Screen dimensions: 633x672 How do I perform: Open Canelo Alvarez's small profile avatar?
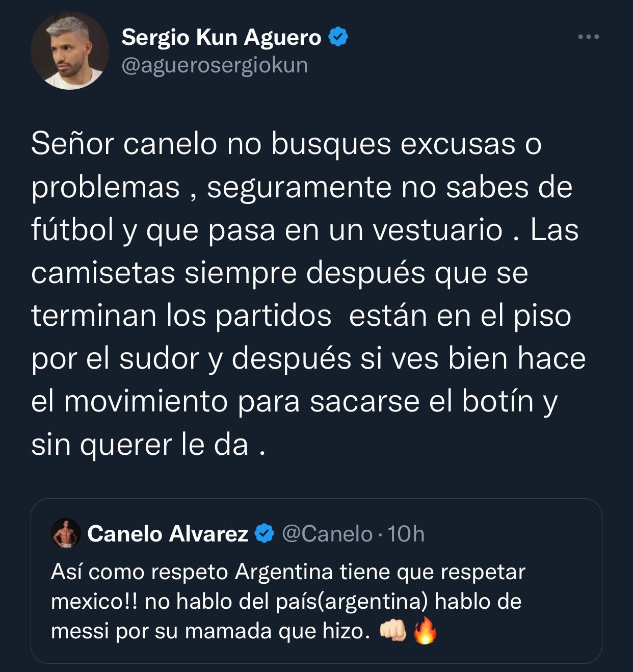tap(66, 533)
